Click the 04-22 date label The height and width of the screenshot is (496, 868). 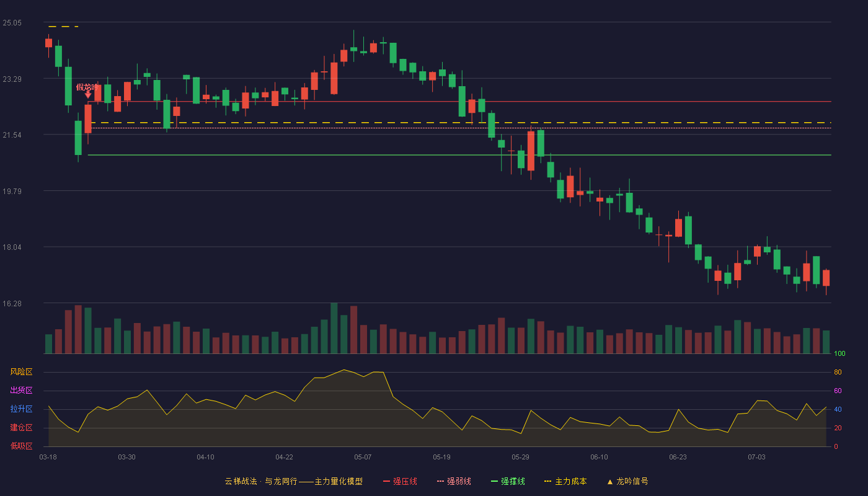284,457
